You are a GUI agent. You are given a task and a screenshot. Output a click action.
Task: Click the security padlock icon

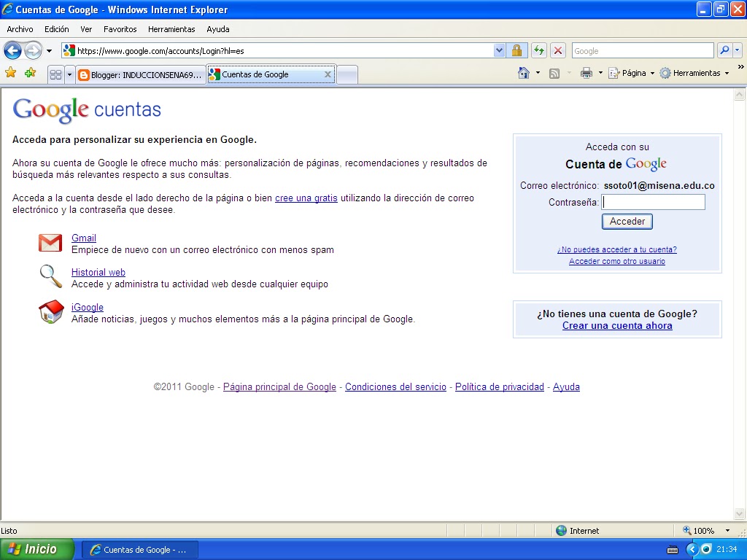tap(516, 50)
